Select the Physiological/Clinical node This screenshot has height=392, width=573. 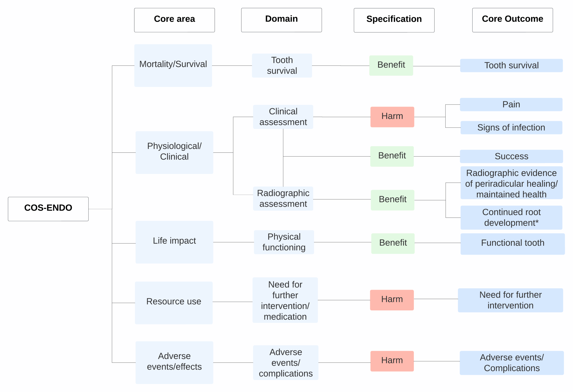pos(174,152)
